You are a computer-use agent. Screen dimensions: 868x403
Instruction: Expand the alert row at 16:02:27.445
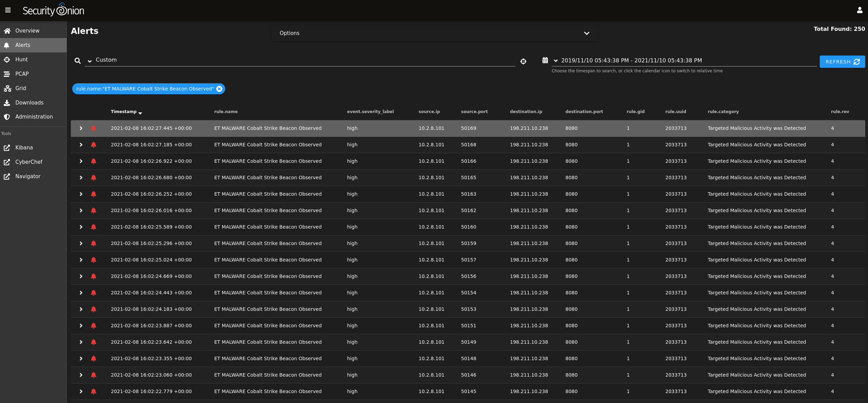[x=81, y=128]
